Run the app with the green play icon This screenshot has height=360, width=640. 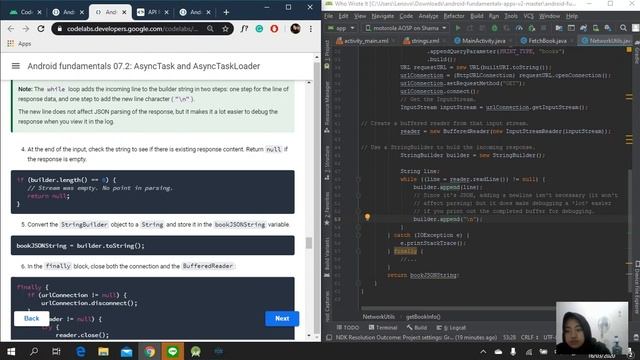pos(458,28)
